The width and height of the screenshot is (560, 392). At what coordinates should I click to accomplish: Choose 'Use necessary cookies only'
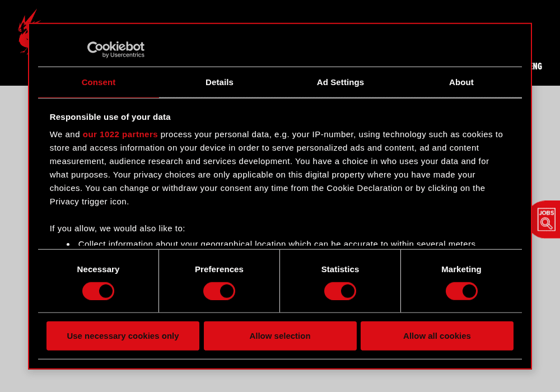[123, 336]
